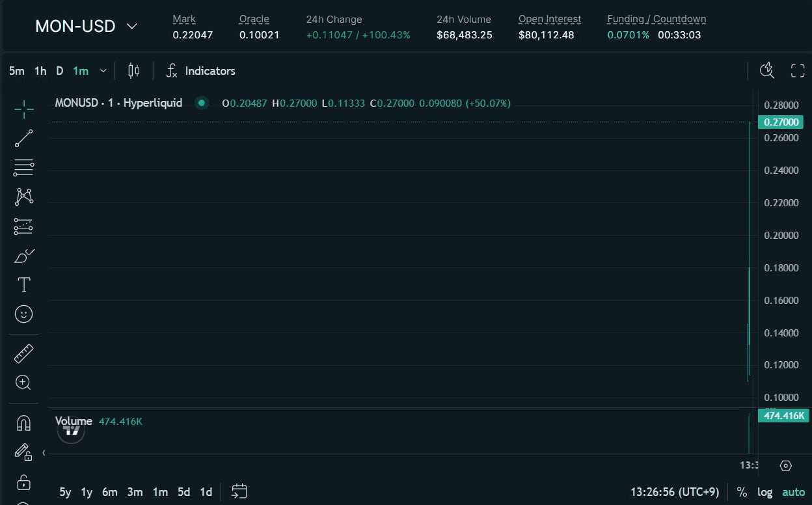Viewport: 812px width, 505px height.
Task: Switch to the 5m timeframe
Action: [x=17, y=71]
